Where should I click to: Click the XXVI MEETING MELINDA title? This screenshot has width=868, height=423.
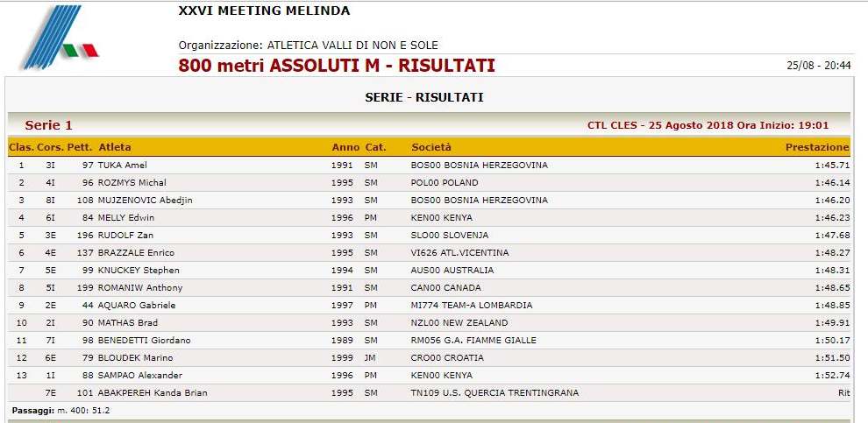pyautogui.click(x=264, y=11)
